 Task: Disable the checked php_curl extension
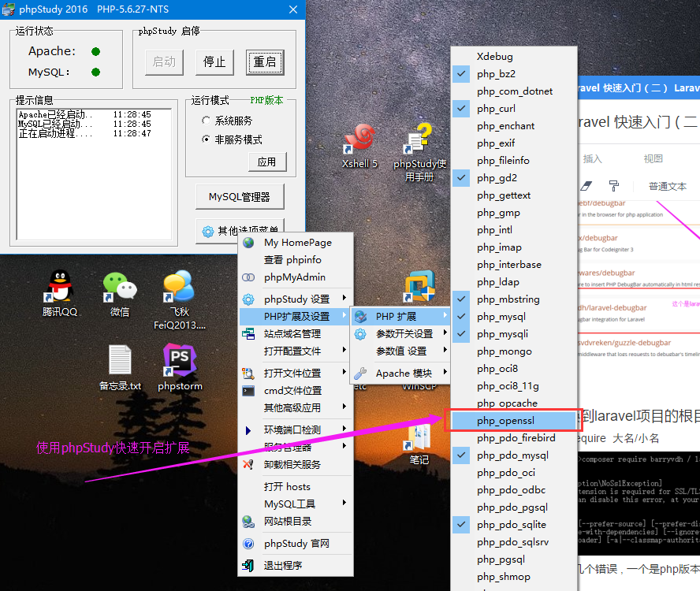click(496, 109)
